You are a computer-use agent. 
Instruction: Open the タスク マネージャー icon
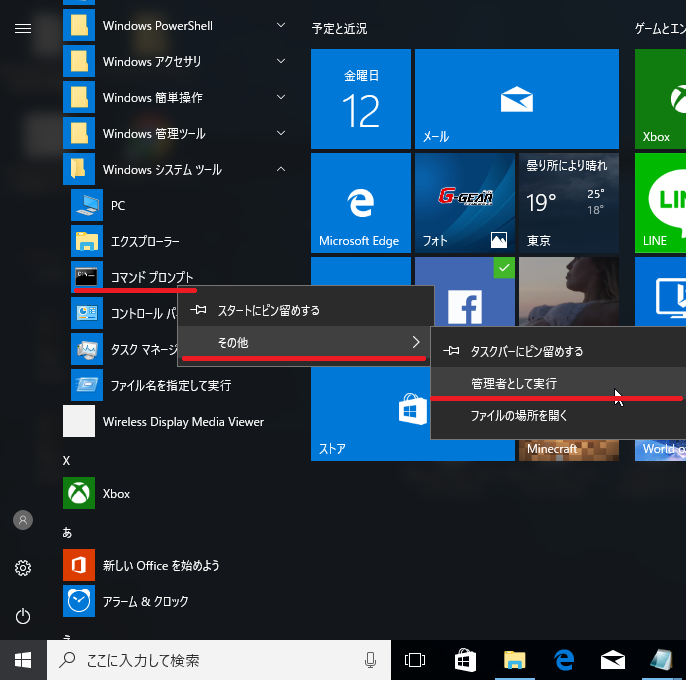point(87,349)
